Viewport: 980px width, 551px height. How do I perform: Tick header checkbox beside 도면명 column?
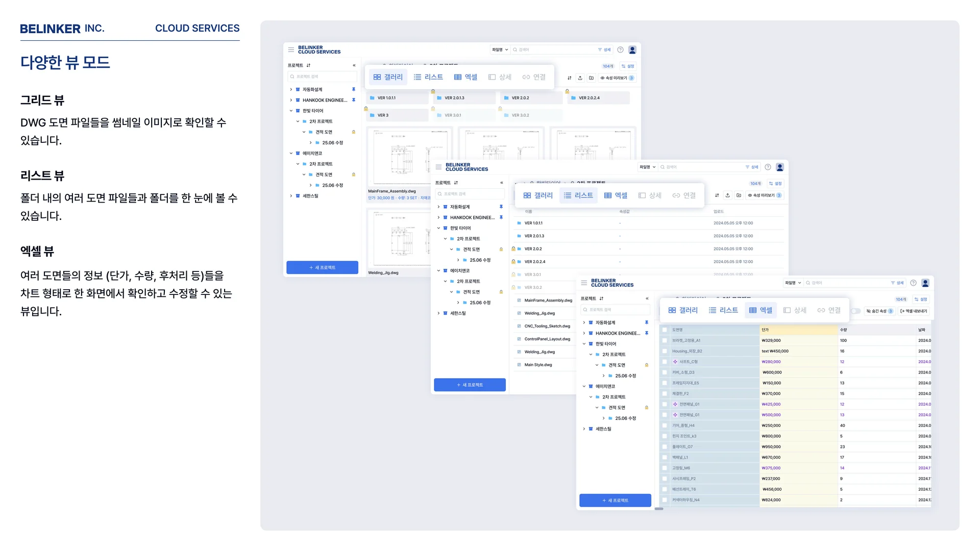pos(665,330)
